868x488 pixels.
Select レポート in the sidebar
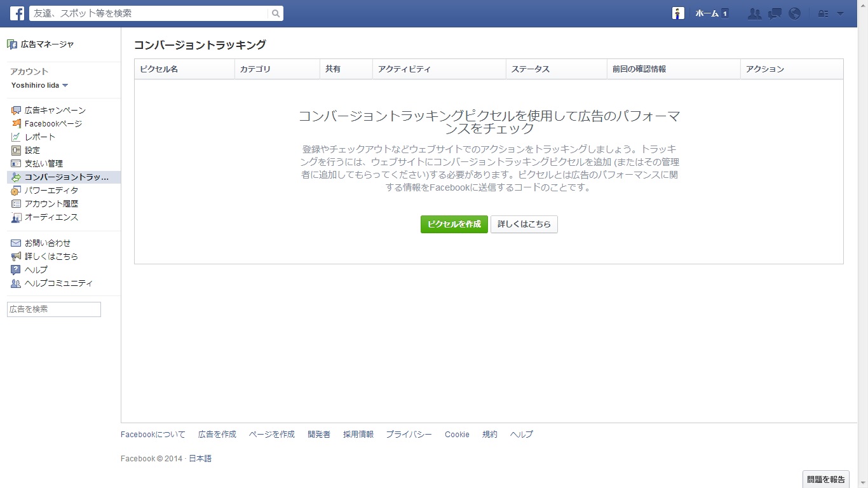click(x=40, y=137)
